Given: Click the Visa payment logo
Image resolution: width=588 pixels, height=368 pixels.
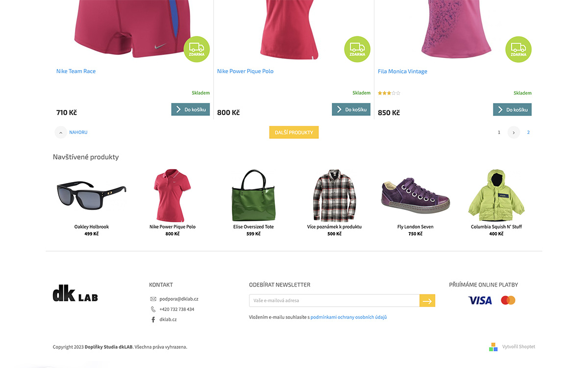Looking at the screenshot, I should [480, 300].
